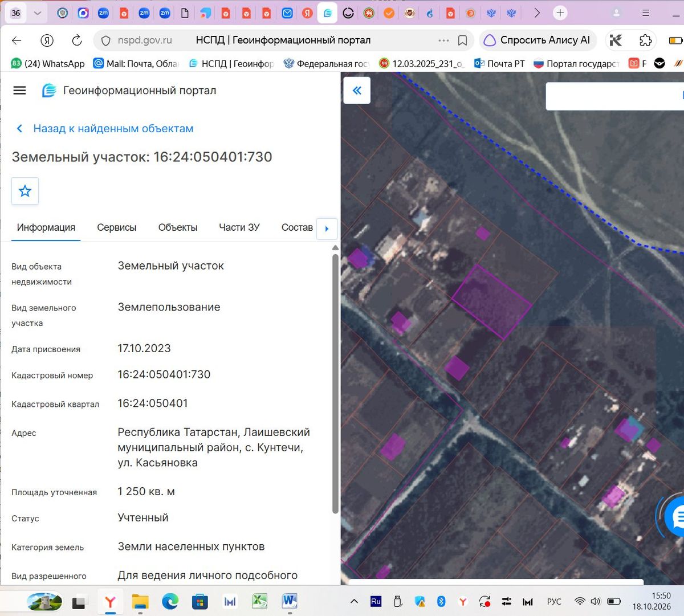Click Земли населенных пунктов value

coord(192,546)
